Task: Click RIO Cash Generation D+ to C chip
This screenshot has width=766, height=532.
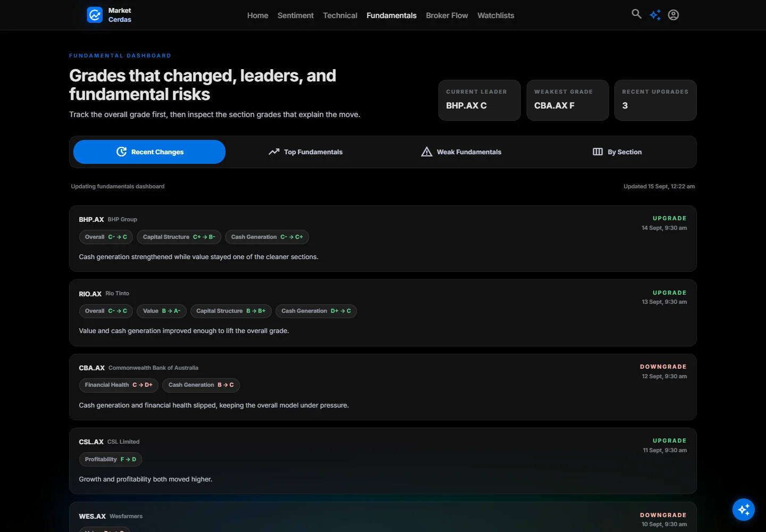Action: (316, 311)
